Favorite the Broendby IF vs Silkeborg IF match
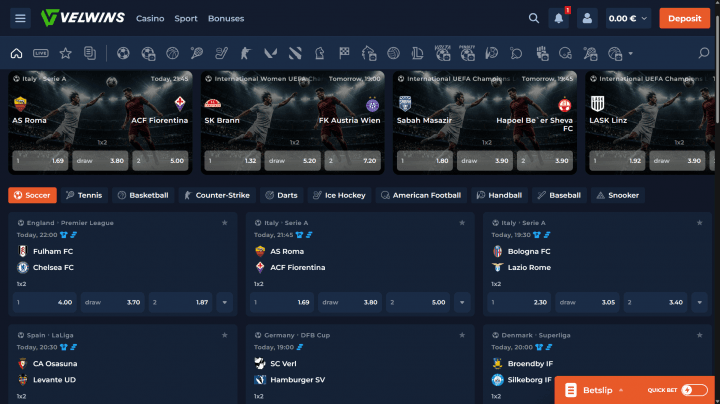Viewport: 720px width, 404px height. pyautogui.click(x=699, y=335)
